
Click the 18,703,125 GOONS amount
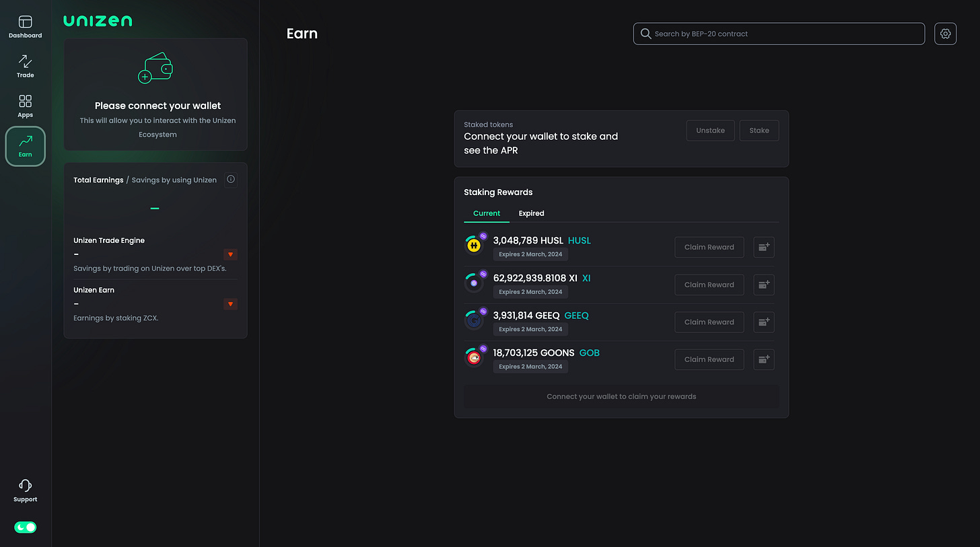pos(534,353)
